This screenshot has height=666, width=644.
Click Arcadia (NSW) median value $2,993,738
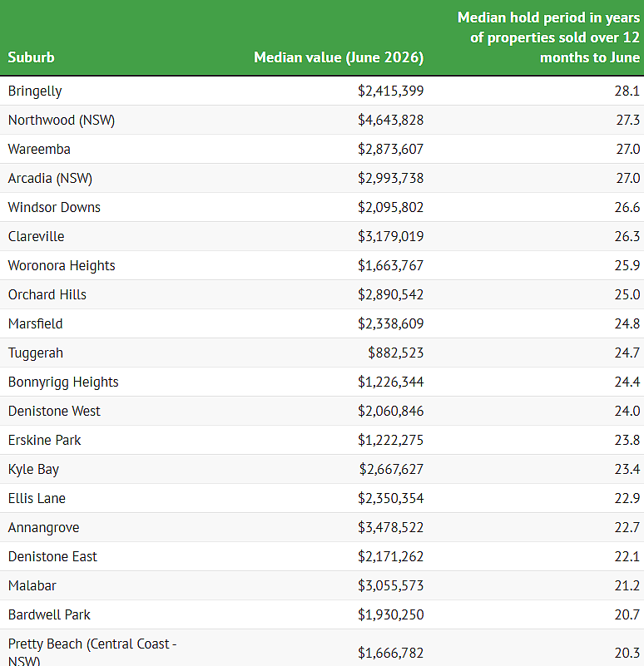pyautogui.click(x=391, y=179)
